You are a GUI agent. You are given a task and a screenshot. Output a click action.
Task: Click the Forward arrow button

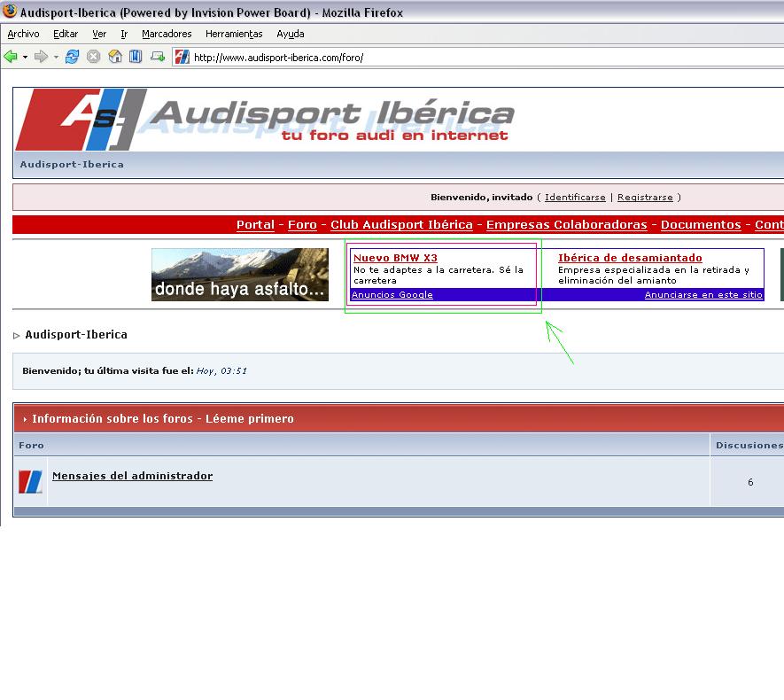[x=41, y=57]
